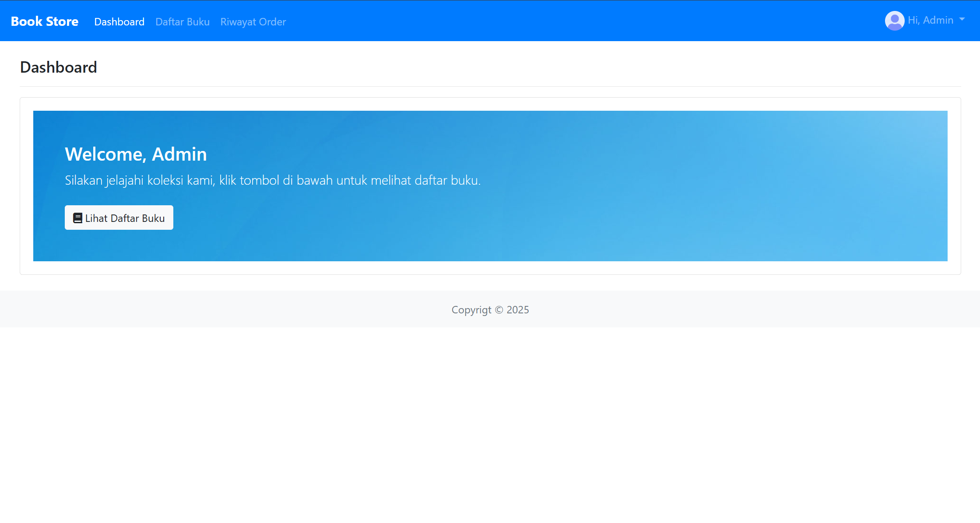Open the Riwayat Order section
Screen dimensions: 980x523
pos(253,21)
